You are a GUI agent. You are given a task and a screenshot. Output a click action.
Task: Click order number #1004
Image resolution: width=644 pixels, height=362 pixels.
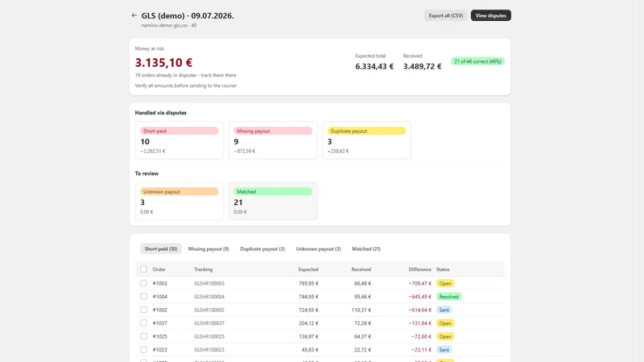pyautogui.click(x=159, y=296)
